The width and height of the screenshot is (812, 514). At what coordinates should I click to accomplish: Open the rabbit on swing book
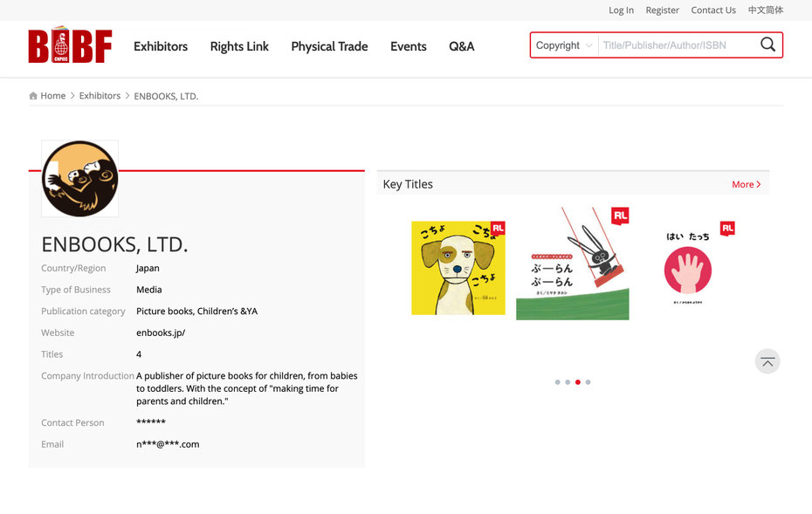tap(573, 264)
